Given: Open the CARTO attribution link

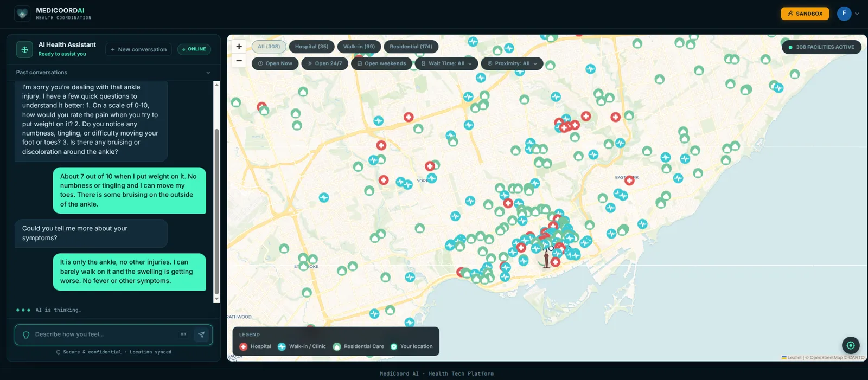Looking at the screenshot, I should pyautogui.click(x=857, y=358).
